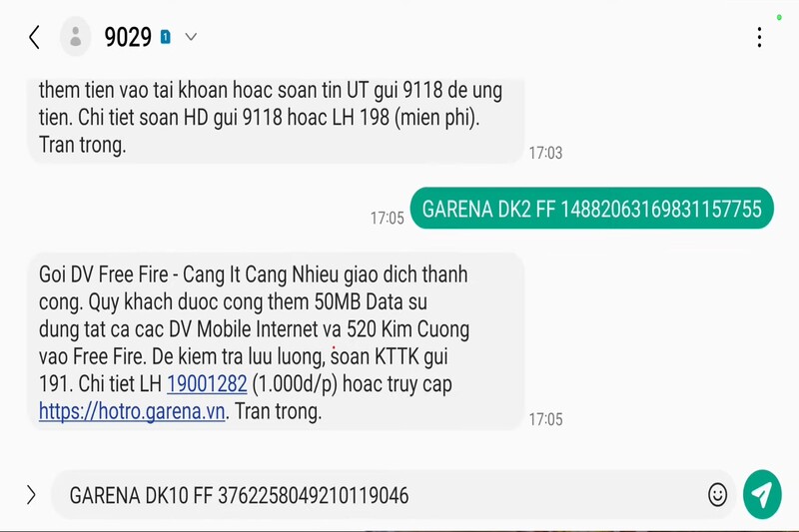Open the three-dot more options menu
Image resolution: width=799 pixels, height=532 pixels.
click(x=759, y=37)
